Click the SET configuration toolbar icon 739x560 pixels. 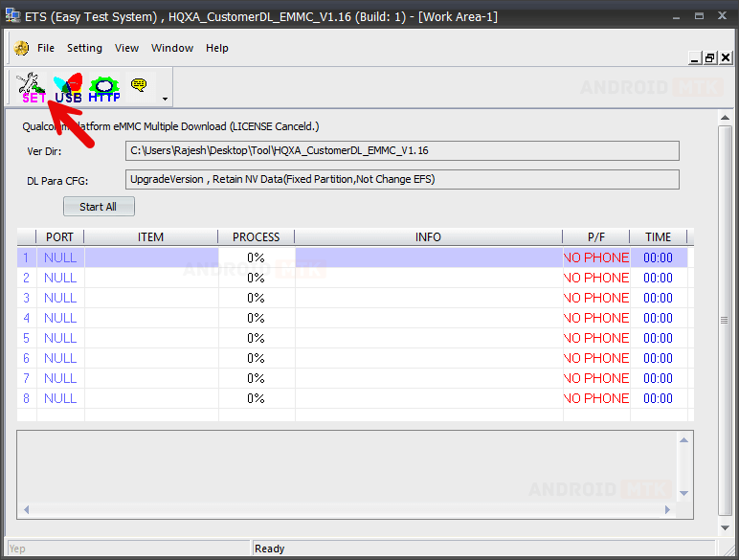click(x=33, y=87)
